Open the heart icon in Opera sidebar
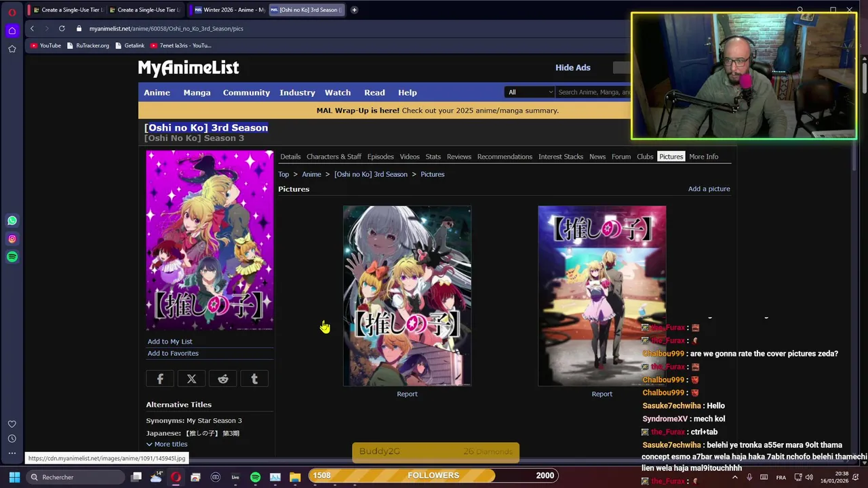 tap(12, 424)
